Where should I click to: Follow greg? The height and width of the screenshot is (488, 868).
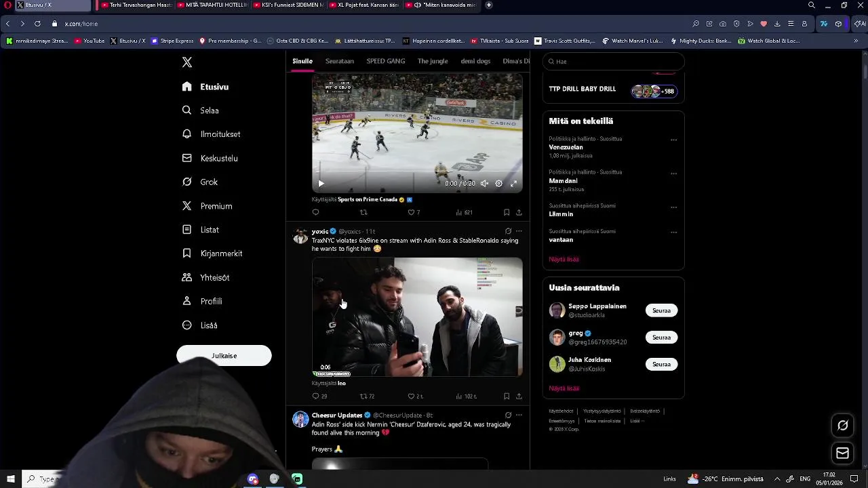(661, 338)
